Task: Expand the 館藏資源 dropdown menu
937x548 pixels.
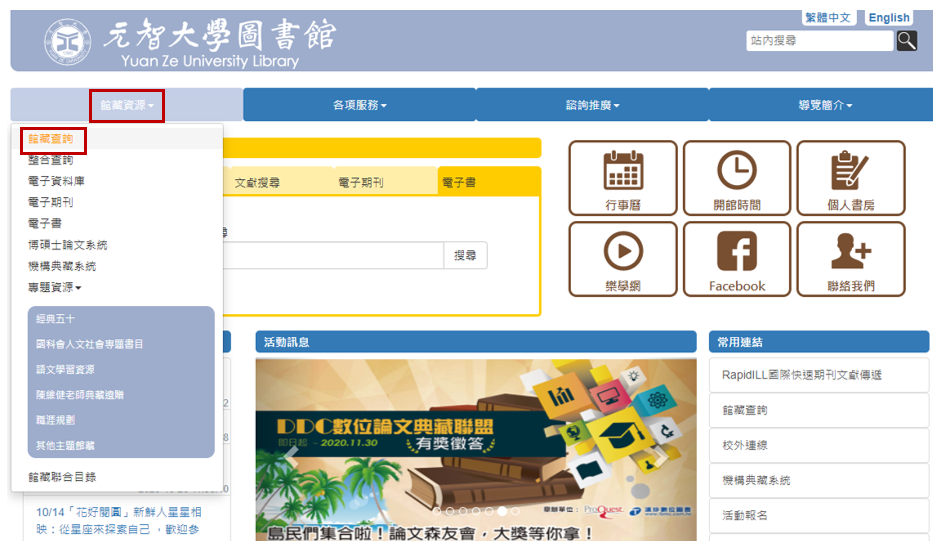Action: (127, 105)
